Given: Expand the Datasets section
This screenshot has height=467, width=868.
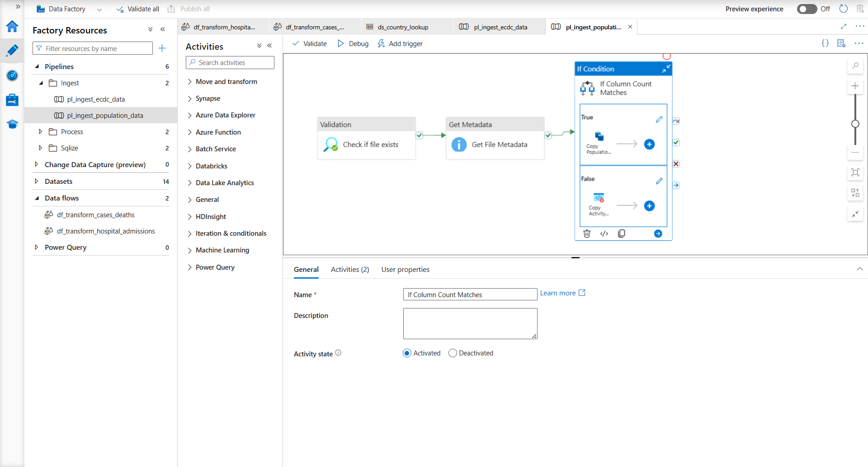Looking at the screenshot, I should (37, 181).
